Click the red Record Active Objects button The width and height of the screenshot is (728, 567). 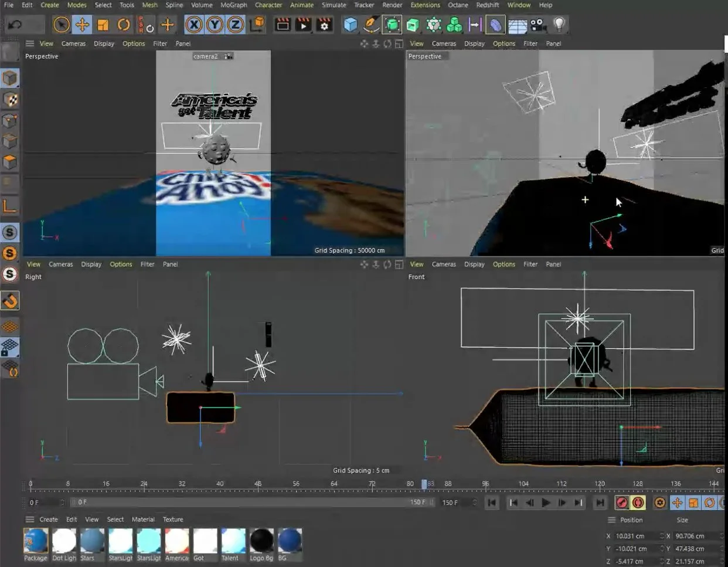point(622,503)
